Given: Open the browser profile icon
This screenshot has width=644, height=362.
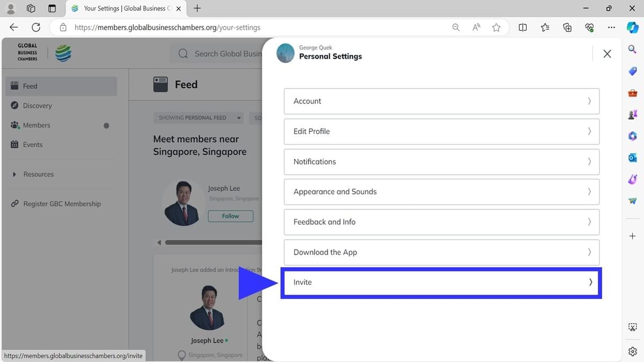Looking at the screenshot, I should coord(11,9).
